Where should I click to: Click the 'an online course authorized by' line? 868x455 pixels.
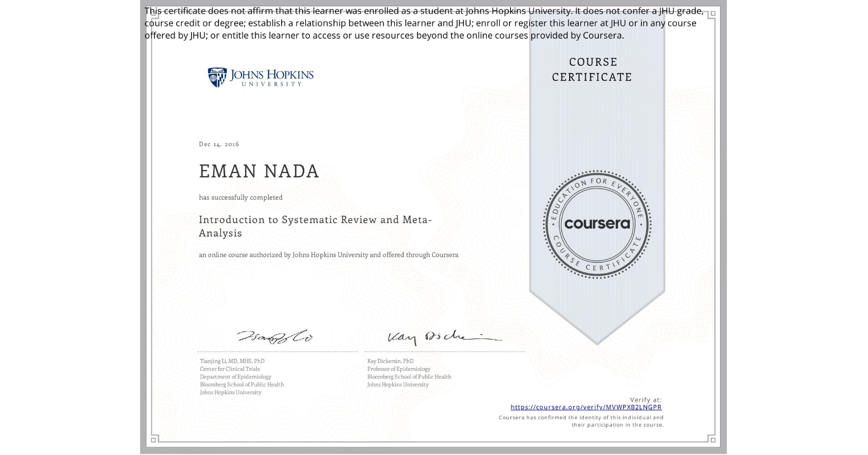329,255
